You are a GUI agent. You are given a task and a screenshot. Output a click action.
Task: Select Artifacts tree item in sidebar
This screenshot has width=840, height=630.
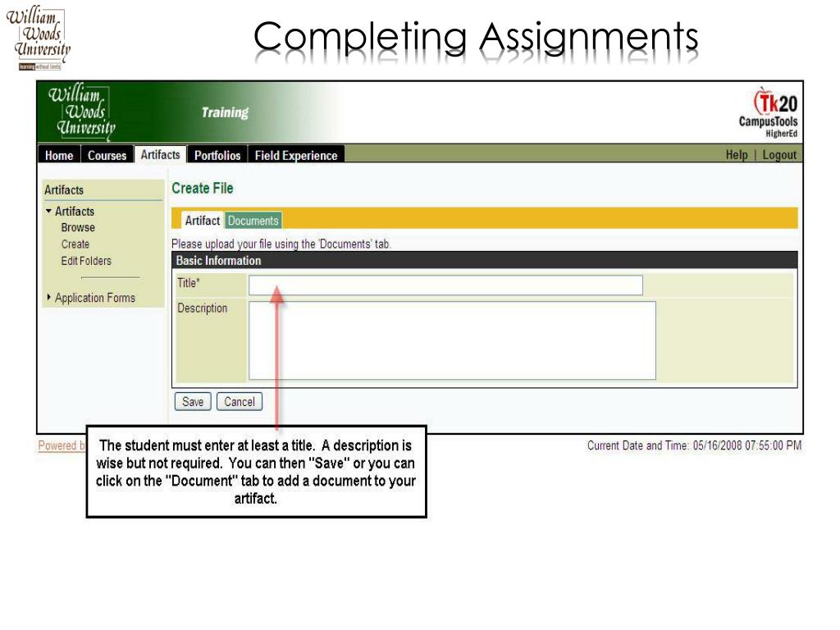pyautogui.click(x=75, y=211)
